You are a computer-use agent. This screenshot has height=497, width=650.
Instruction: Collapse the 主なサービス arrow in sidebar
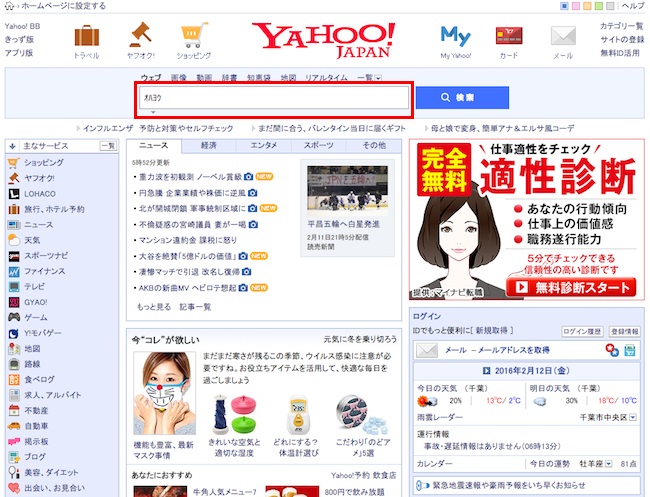point(12,146)
